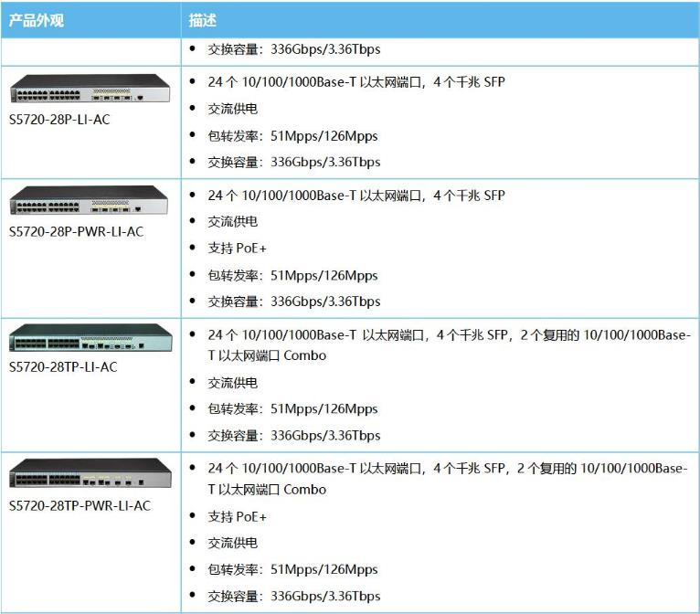This screenshot has width=700, height=614.
Task: Select the model name S5720-28TP-LI-AC
Action: 63,367
